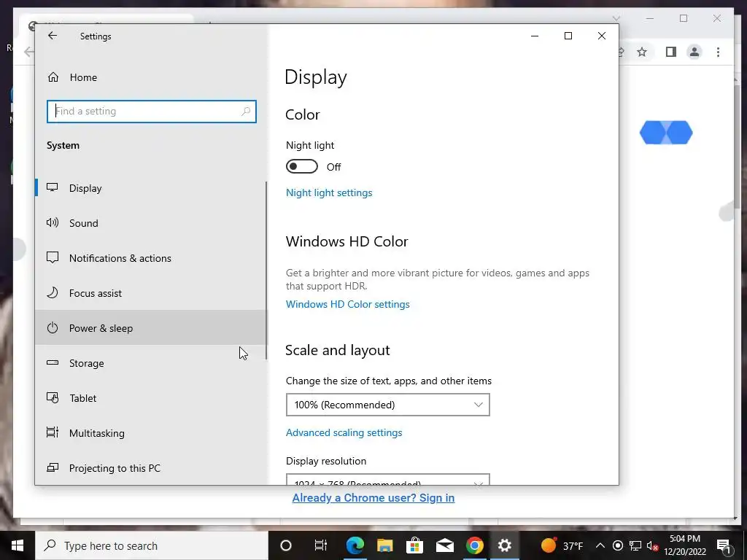Viewport: 747px width, 560px height.
Task: Open the Action Center notifications icon
Action: (724, 545)
